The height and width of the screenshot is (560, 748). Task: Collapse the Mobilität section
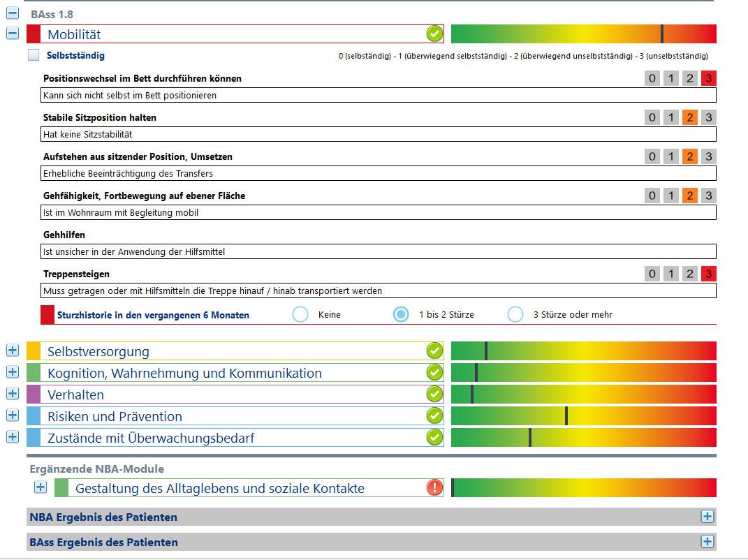pos(13,34)
